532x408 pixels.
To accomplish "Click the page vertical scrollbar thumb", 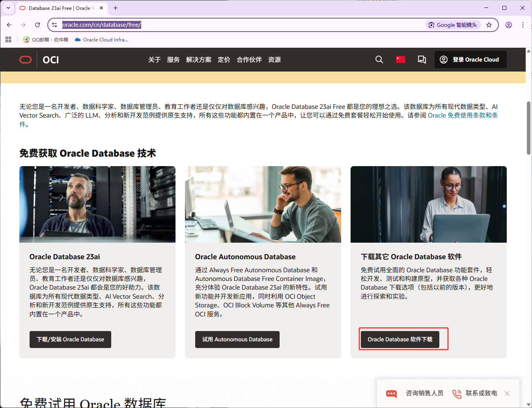I will pyautogui.click(x=529, y=128).
